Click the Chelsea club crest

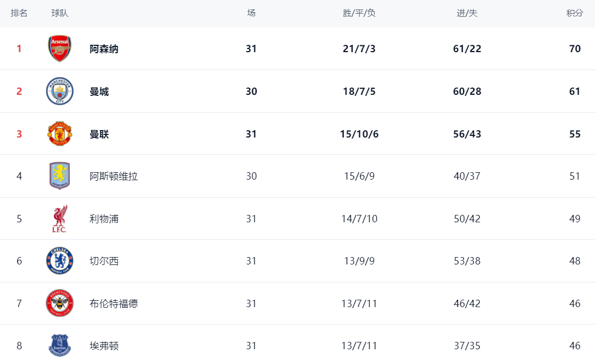[60, 261]
